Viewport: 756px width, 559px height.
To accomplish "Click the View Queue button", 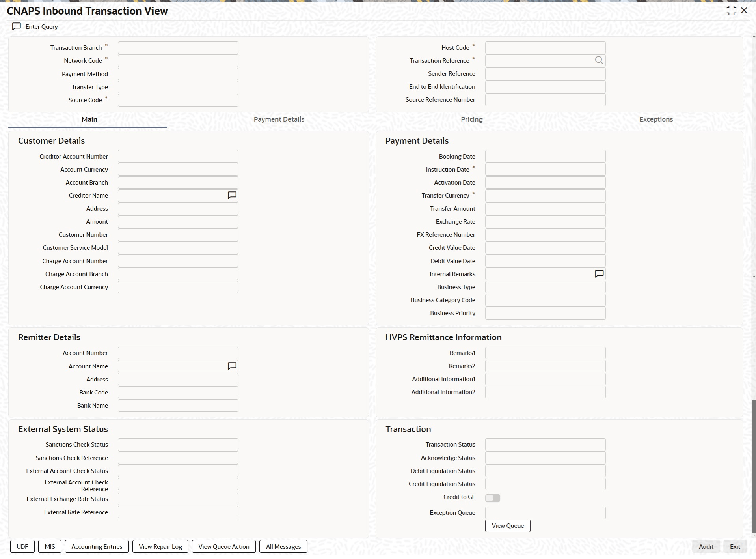I will tap(508, 525).
